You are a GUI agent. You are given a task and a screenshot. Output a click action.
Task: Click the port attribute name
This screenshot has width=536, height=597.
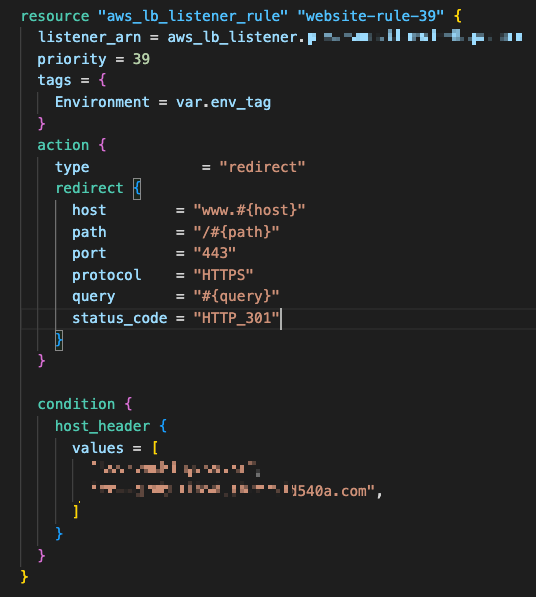(x=89, y=254)
